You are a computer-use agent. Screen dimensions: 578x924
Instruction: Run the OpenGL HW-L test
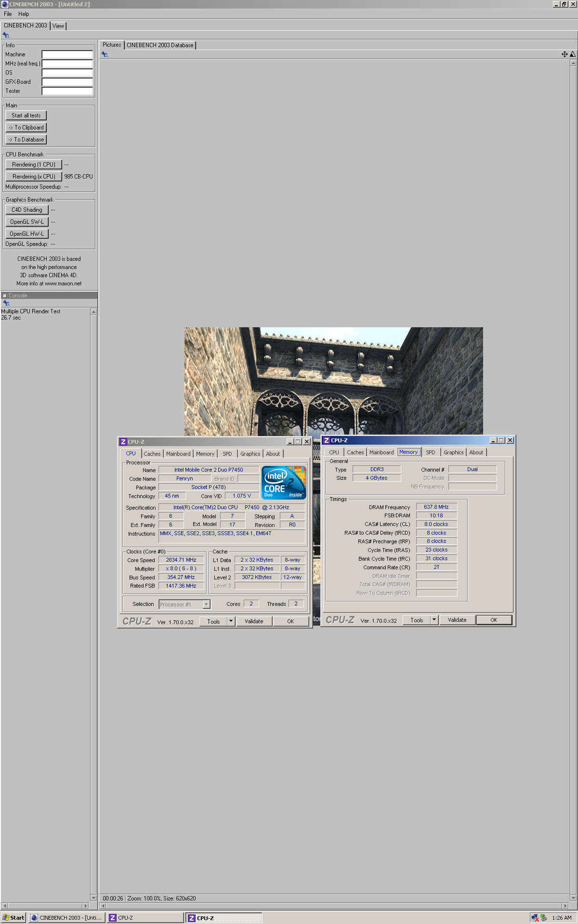(27, 234)
